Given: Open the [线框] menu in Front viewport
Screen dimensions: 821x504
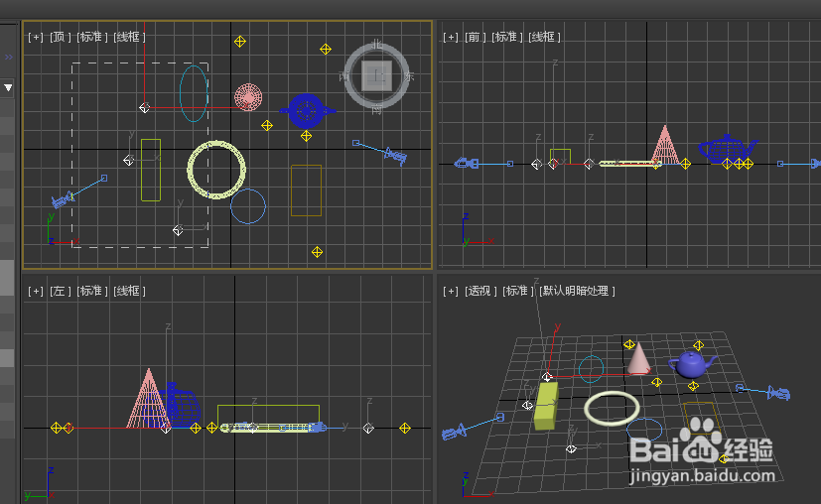Looking at the screenshot, I should 544,37.
